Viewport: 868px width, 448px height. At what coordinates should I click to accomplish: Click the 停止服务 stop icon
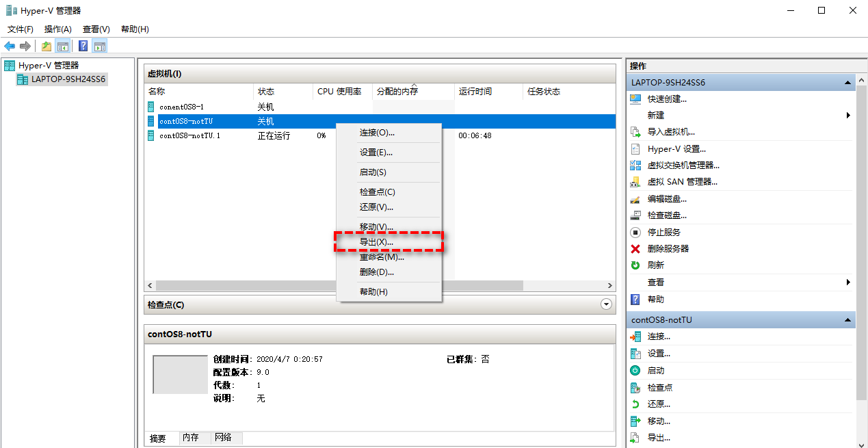635,233
